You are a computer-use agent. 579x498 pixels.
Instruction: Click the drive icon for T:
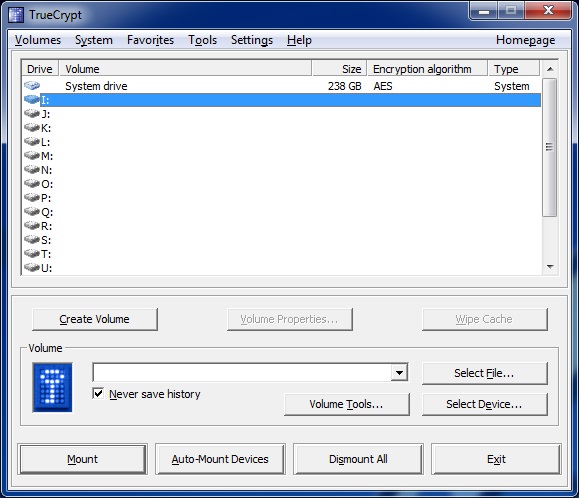click(32, 254)
